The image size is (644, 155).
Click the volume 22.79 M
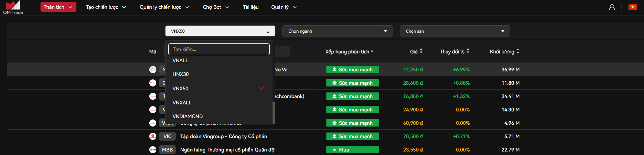(511, 150)
